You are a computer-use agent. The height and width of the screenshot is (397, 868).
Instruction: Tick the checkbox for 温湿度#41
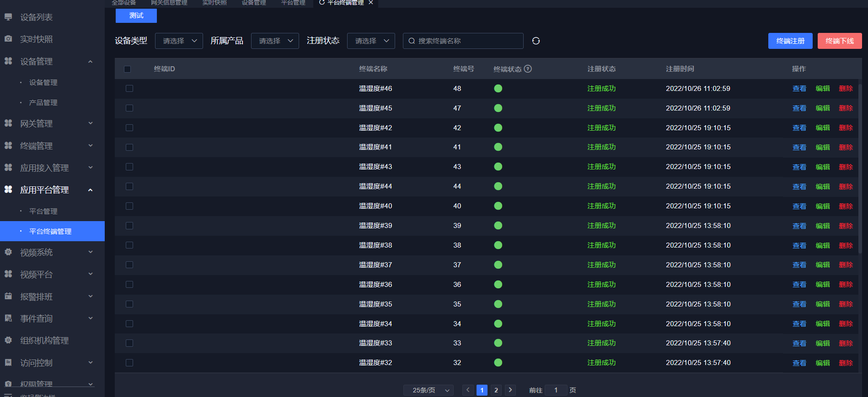pyautogui.click(x=129, y=147)
